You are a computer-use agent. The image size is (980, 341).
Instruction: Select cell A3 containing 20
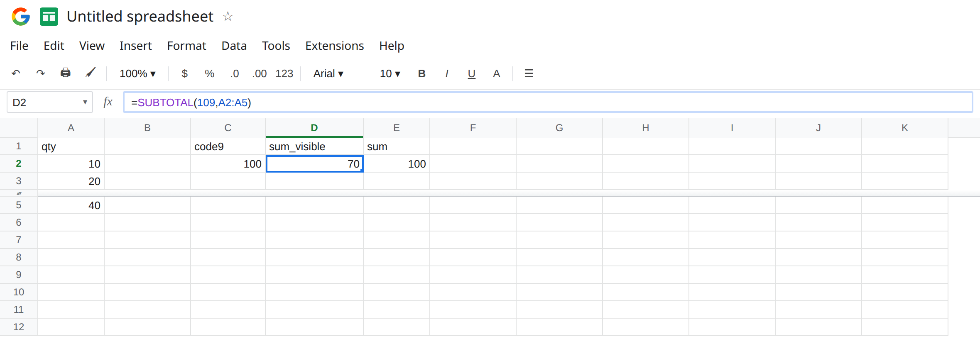[71, 181]
